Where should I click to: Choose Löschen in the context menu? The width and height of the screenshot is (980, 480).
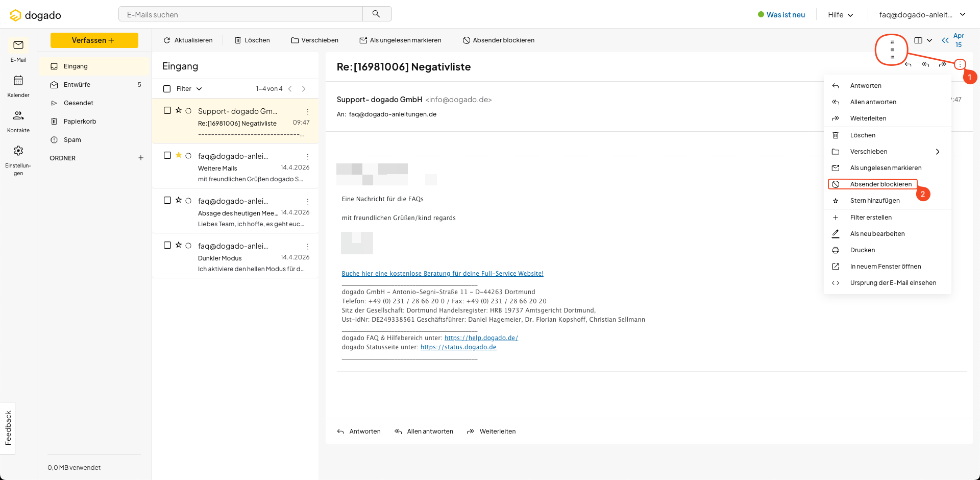click(887, 135)
